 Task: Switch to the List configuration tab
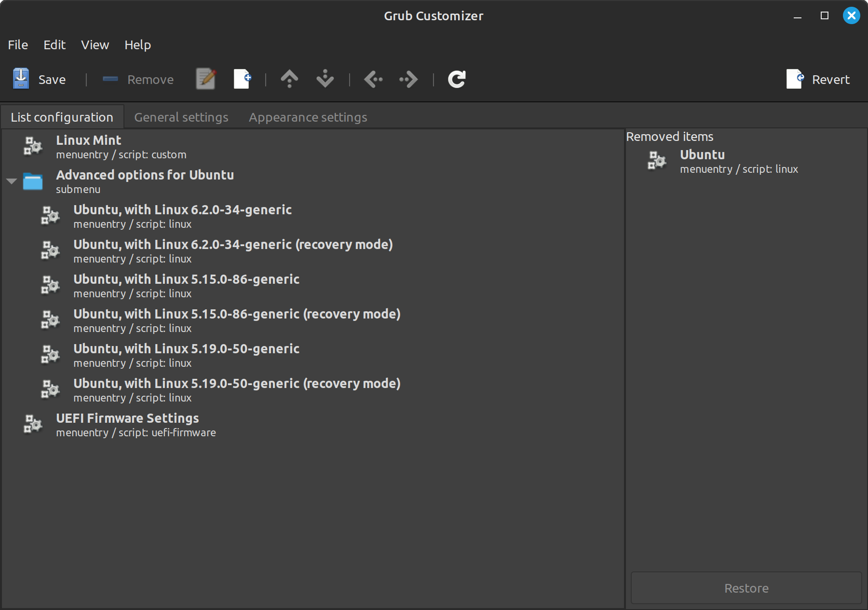[x=62, y=117]
